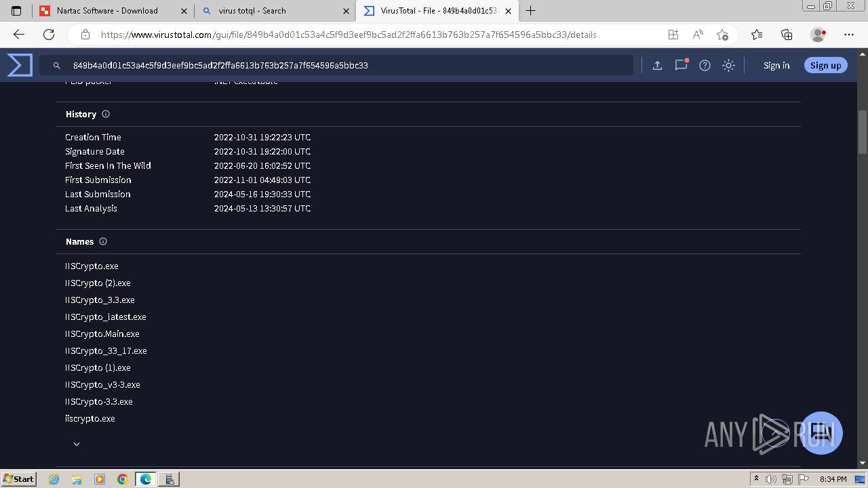The height and width of the screenshot is (488, 868).
Task: Click the Creation Time value 2022-10-31 19:22:23 UTC
Action: click(262, 137)
